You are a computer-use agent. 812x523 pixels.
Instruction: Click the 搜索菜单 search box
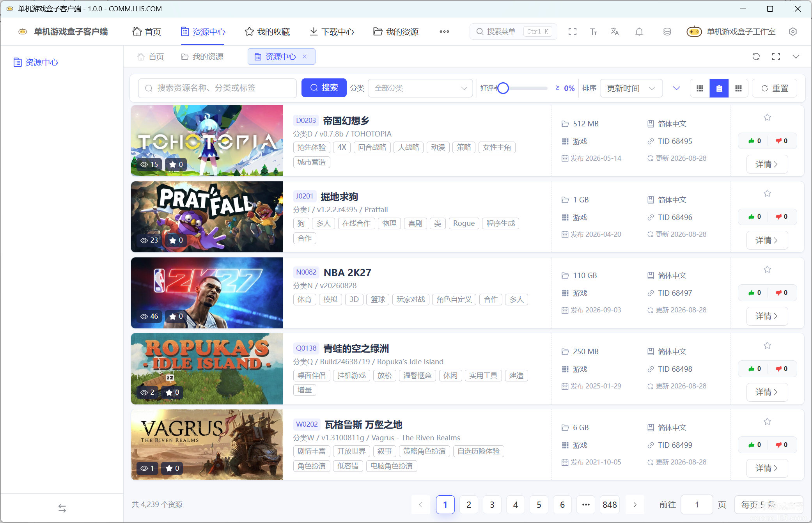click(513, 32)
